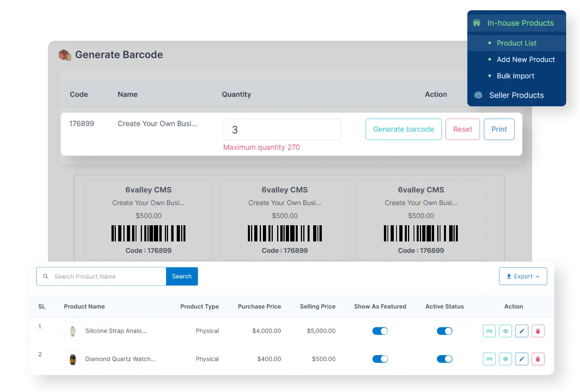This screenshot has width=580, height=392.
Task: Open the eye preview icon for Diamond Quartz Watch
Action: pos(505,359)
